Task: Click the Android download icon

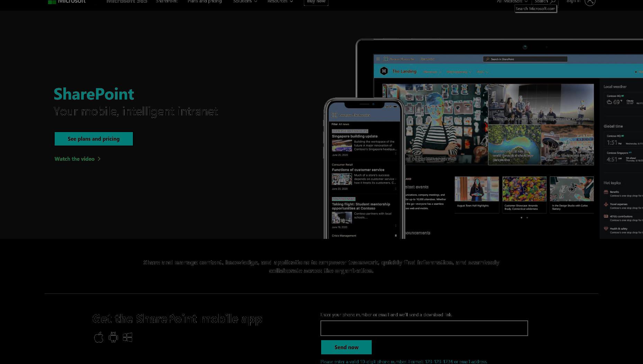Action: [113, 337]
